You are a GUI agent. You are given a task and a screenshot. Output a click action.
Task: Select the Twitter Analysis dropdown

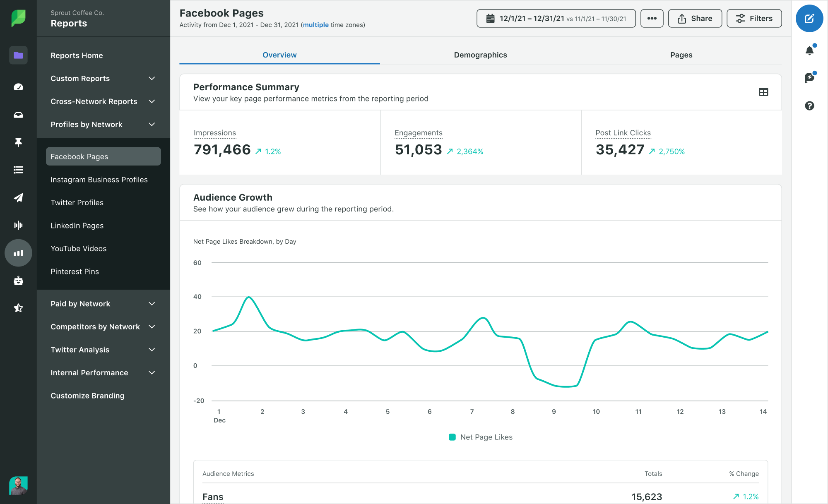[104, 349]
